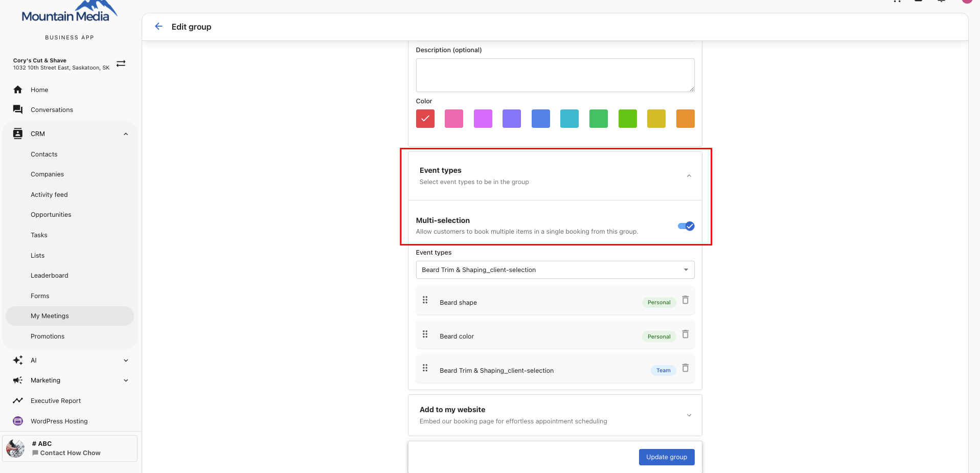The image size is (980, 473).
Task: Delete Beard Trim & Shaping_client-selection row
Action: click(686, 368)
